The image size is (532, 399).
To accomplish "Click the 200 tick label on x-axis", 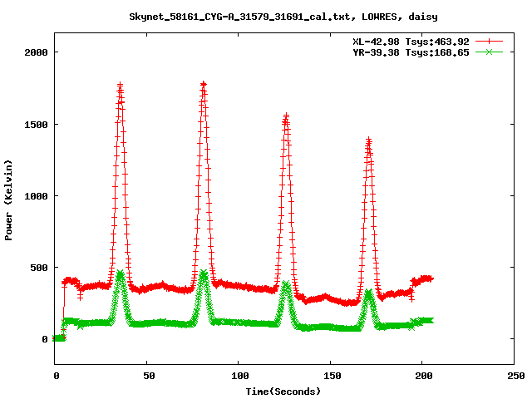I will pyautogui.click(x=424, y=376).
